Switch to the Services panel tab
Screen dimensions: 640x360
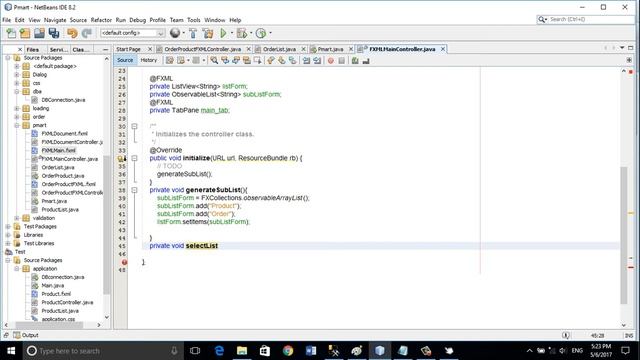point(59,49)
